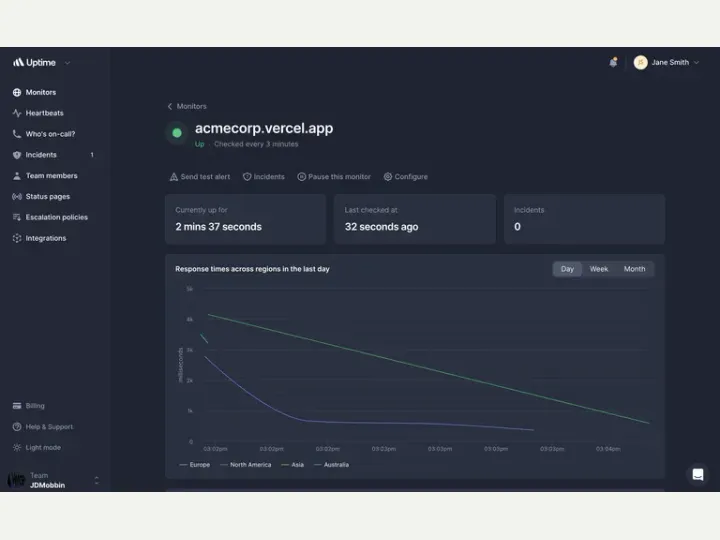
Task: Go back via Monitors breadcrumb chevron
Action: (x=170, y=107)
